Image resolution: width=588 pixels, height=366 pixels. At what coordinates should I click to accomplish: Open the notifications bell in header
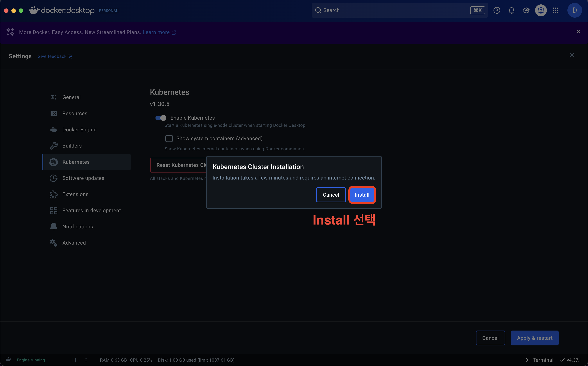click(x=511, y=10)
